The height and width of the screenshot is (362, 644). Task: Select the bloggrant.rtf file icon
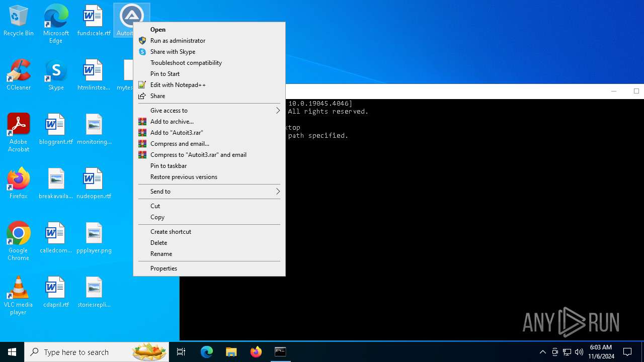[56, 130]
